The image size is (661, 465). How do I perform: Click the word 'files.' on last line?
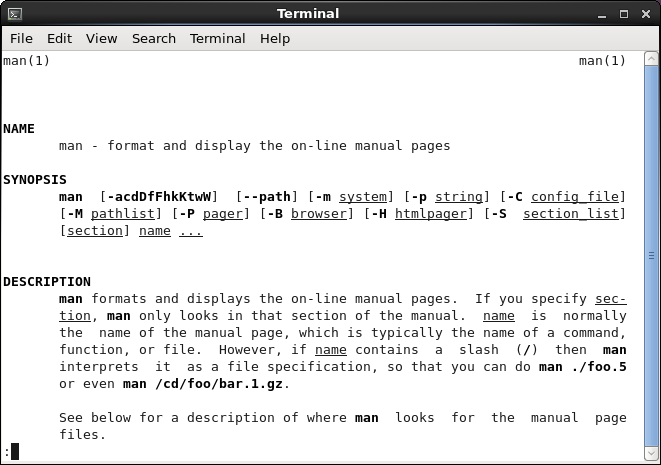tap(82, 435)
